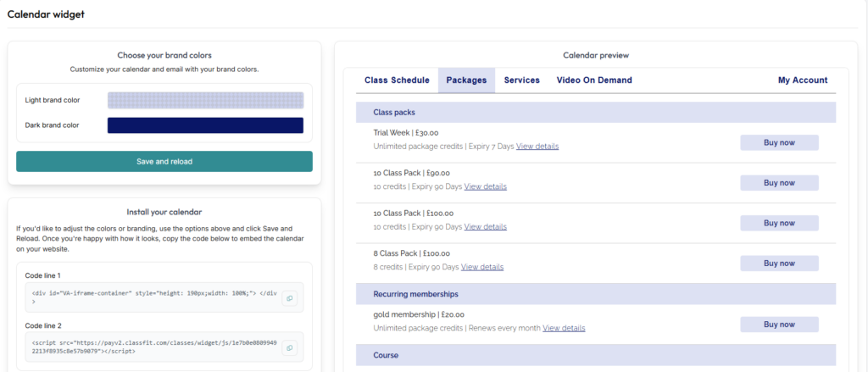The image size is (868, 372).
Task: View details of £90.00 10 Class Pack
Action: click(486, 186)
